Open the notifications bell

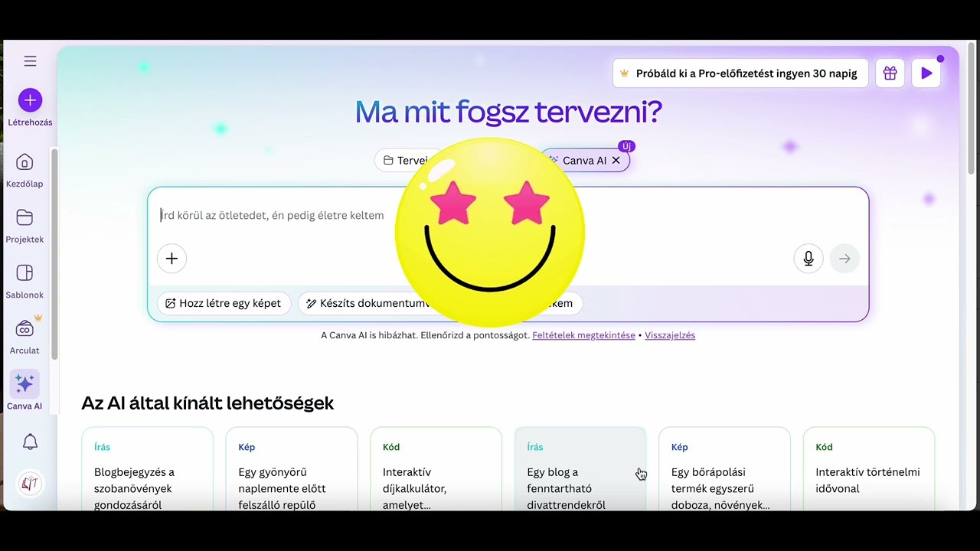point(30,442)
